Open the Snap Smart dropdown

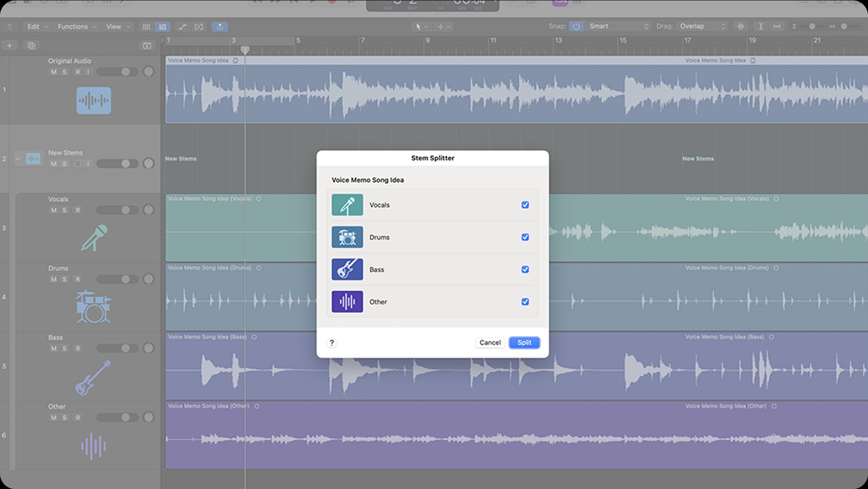(x=617, y=26)
